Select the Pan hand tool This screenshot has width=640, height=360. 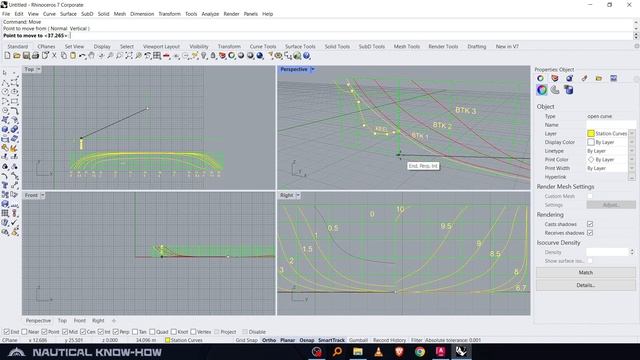click(x=91, y=56)
